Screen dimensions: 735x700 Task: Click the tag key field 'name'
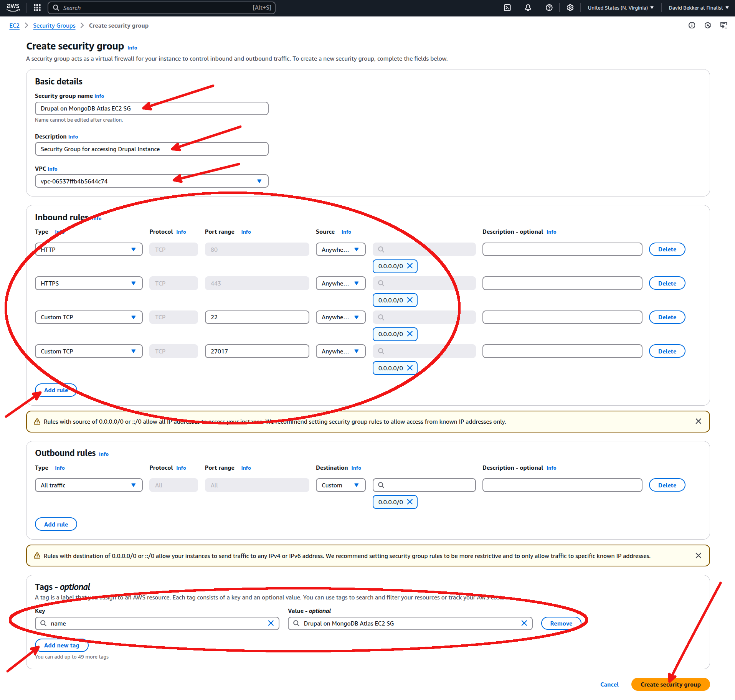point(157,623)
